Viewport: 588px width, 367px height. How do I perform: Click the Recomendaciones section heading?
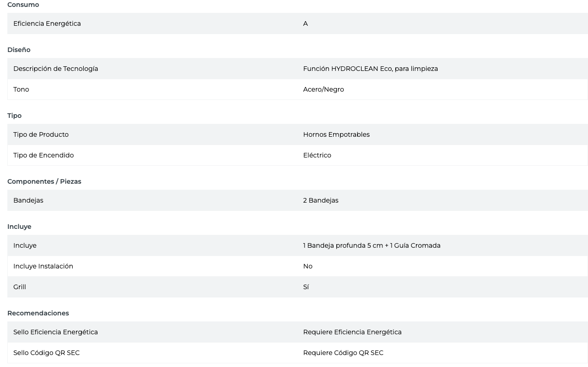coord(38,313)
